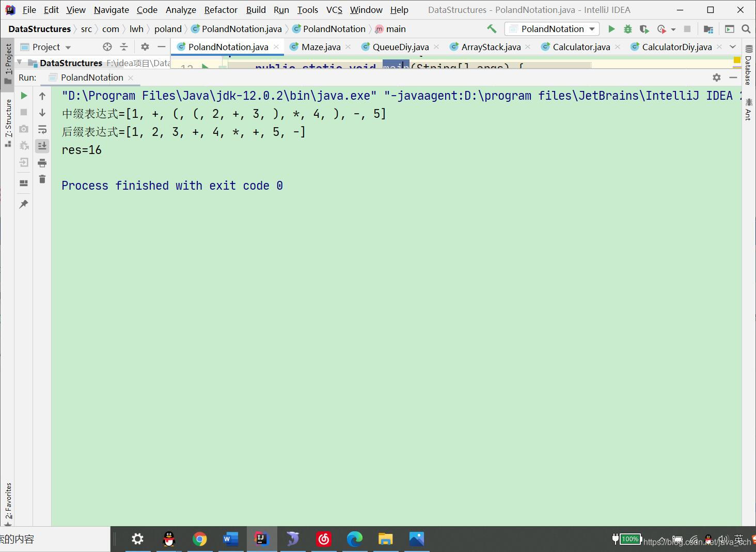The width and height of the screenshot is (756, 552).
Task: Open the Refactor menu
Action: (x=221, y=10)
